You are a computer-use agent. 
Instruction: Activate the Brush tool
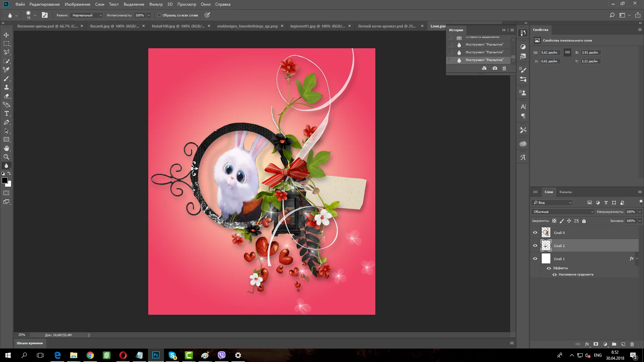click(x=6, y=79)
